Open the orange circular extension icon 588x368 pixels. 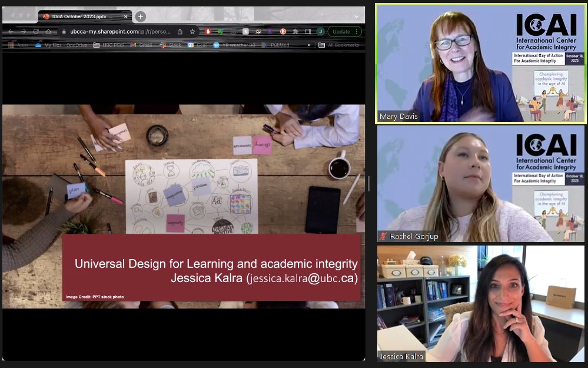click(x=283, y=32)
